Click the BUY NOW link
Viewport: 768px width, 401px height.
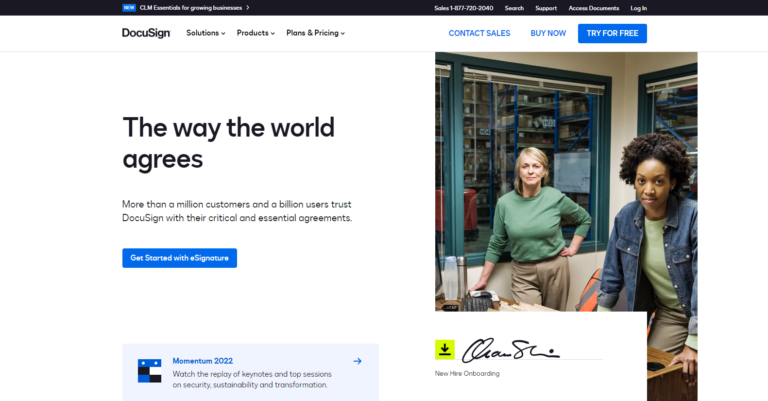548,33
